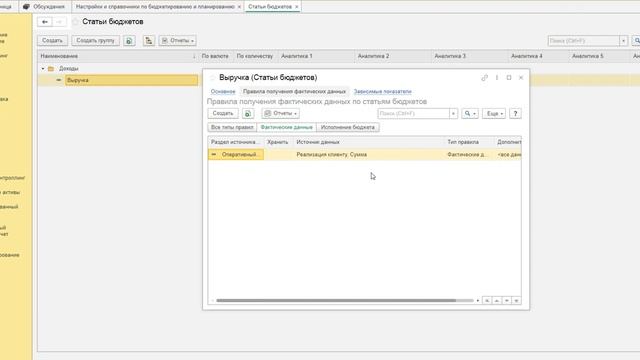The height and width of the screenshot is (360, 640).
Task: Select the Статьи бюджетов tab
Action: (x=270, y=7)
